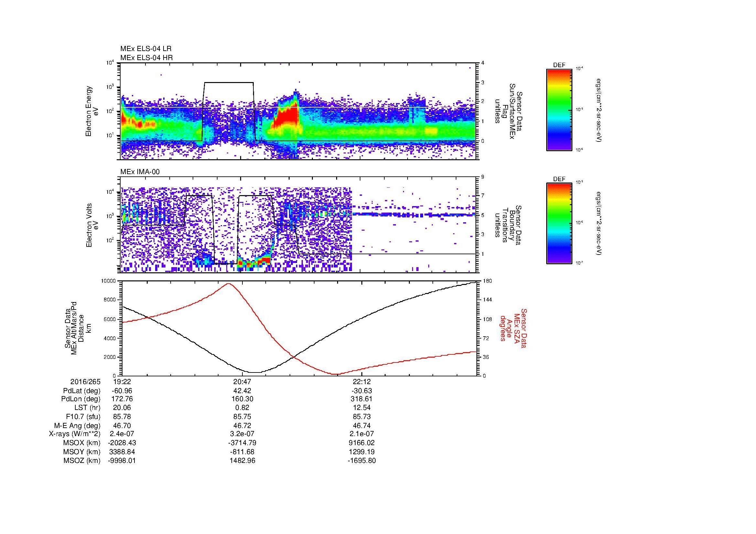Select the lower DEF color bar
The width and height of the screenshot is (756, 534).
[x=559, y=224]
